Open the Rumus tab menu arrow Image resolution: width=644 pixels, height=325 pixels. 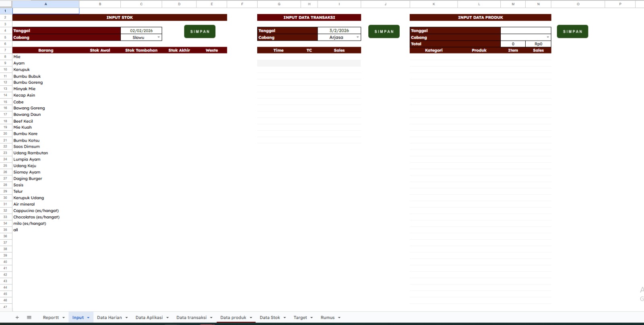tap(339, 318)
